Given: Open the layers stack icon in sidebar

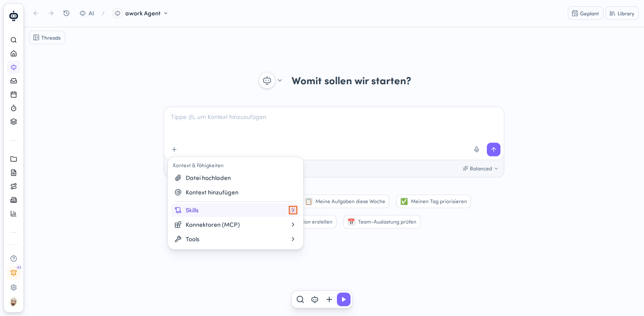Looking at the screenshot, I should (14, 122).
